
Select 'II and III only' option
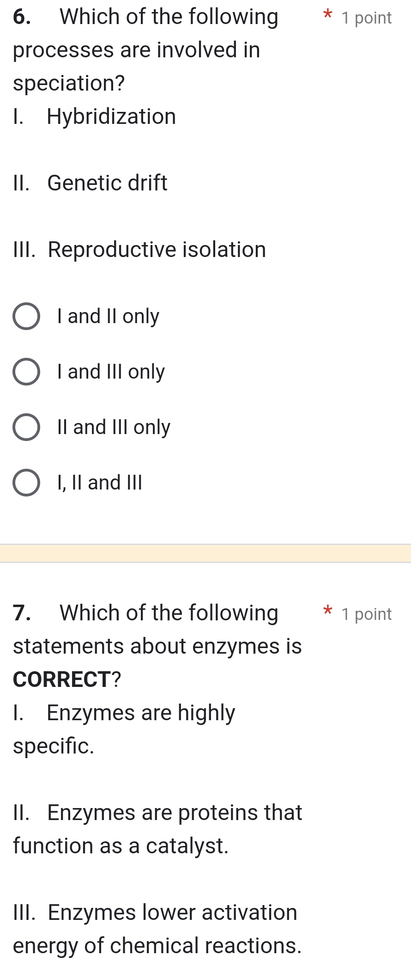coord(26,427)
